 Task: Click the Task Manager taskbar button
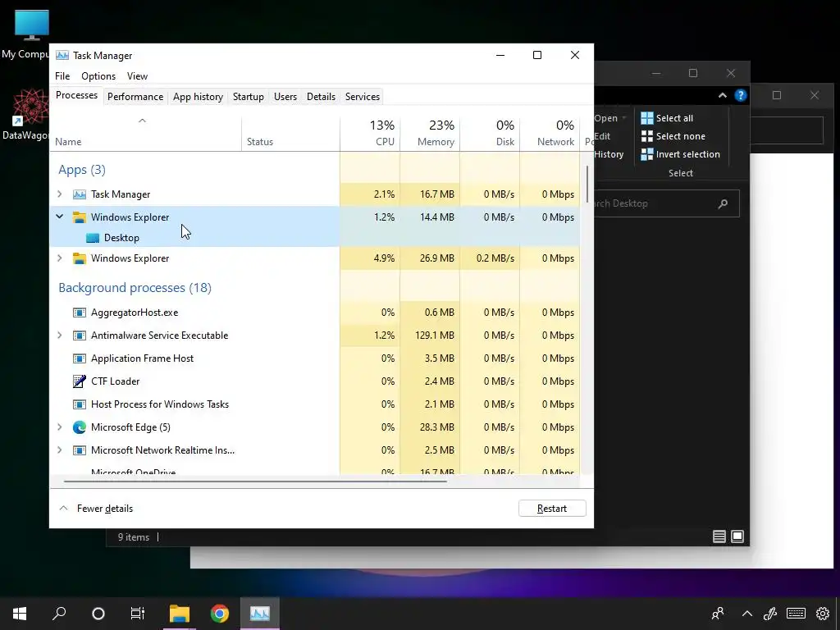point(260,614)
